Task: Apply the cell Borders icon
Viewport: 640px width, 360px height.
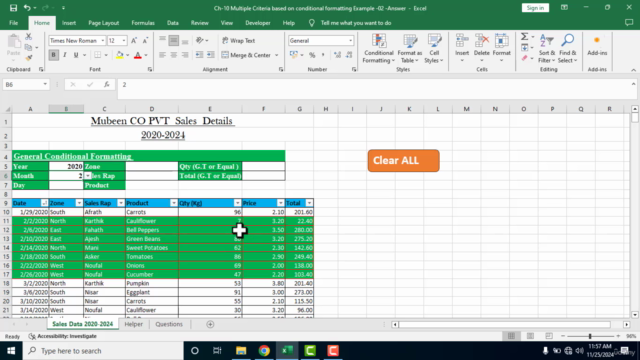Action: (98, 55)
